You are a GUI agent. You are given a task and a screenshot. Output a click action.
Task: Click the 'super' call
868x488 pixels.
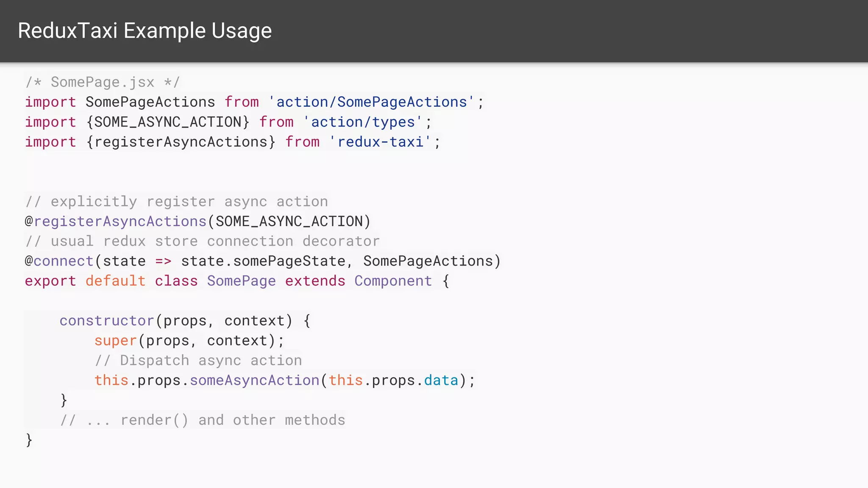click(116, 341)
